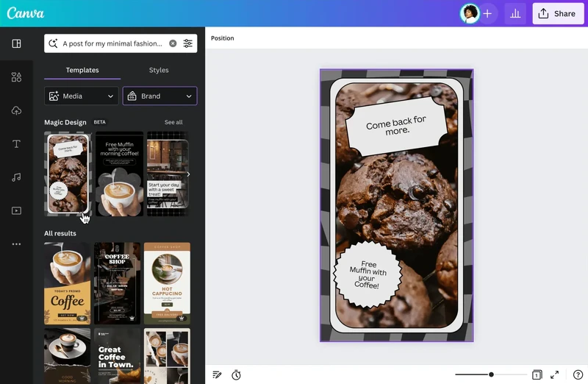This screenshot has width=588, height=384.
Task: Clear the search field text
Action: click(173, 43)
